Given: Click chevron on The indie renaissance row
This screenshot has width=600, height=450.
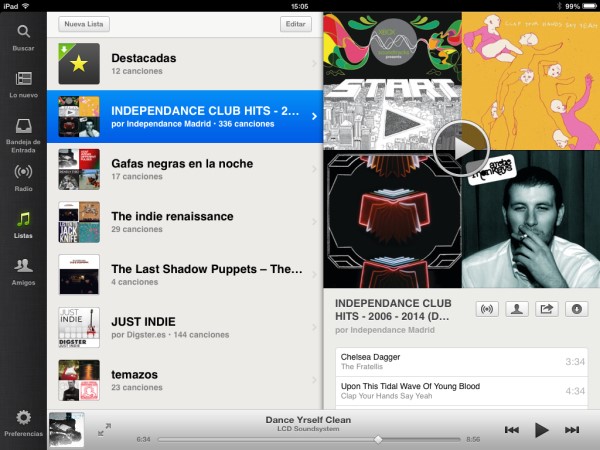Looking at the screenshot, I should coord(314,222).
